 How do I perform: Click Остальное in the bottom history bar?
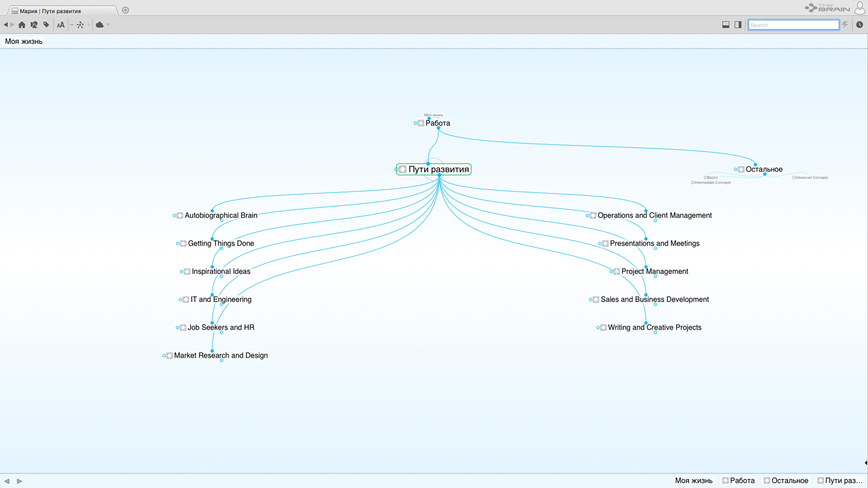tap(786, 481)
